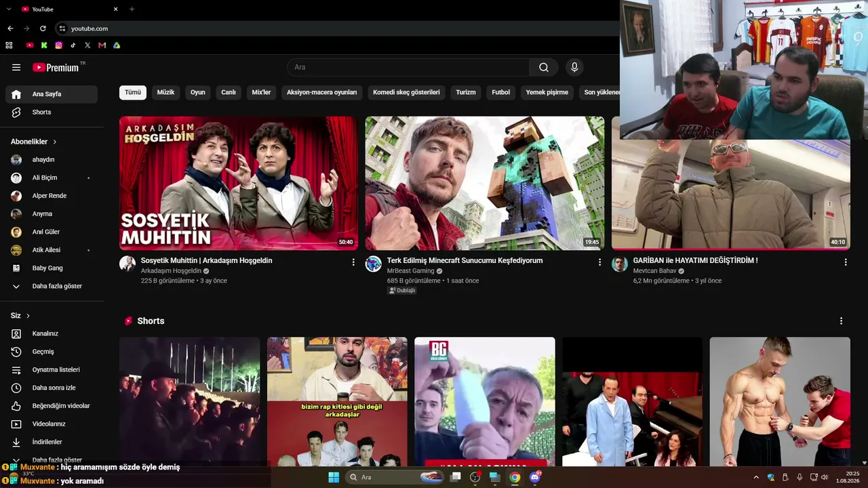
Task: Click the Windows taskbar search box
Action: point(396,477)
